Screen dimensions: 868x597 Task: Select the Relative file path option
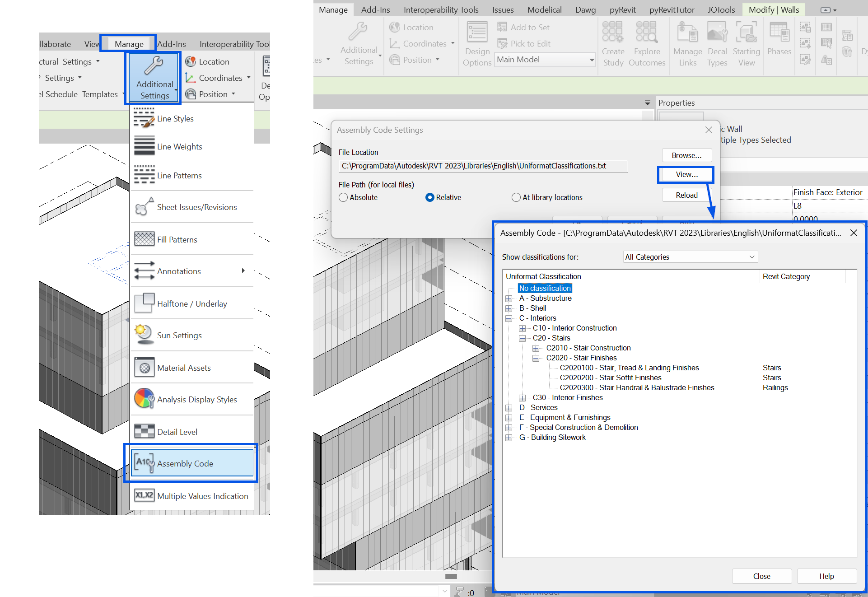(x=430, y=197)
